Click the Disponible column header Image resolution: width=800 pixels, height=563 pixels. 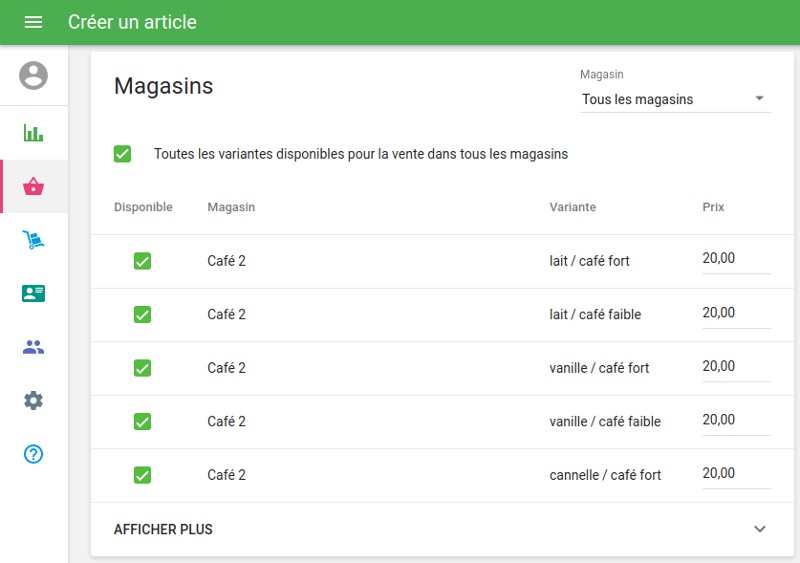coord(143,207)
